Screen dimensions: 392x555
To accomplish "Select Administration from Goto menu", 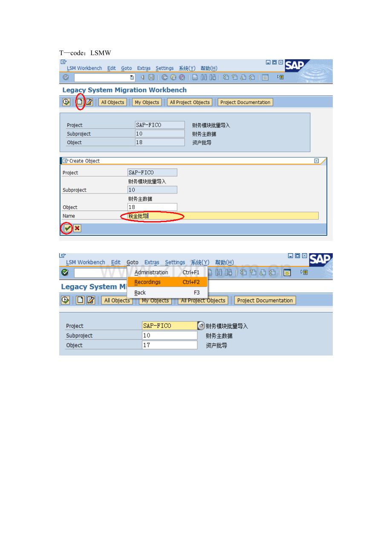I will (167, 272).
